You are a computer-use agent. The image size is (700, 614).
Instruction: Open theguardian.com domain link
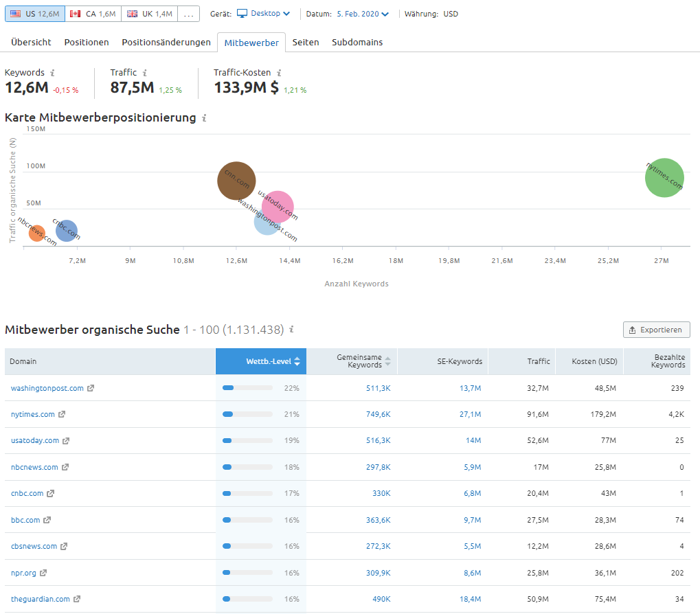40,599
